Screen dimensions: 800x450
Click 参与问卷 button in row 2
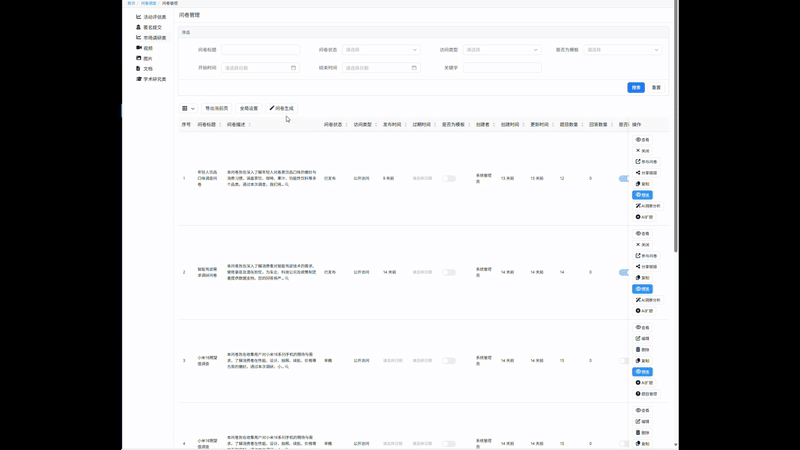pos(646,256)
